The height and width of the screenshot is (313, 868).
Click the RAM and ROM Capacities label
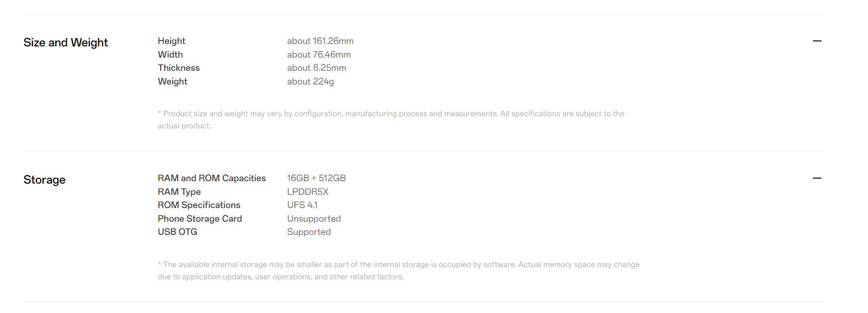click(x=211, y=178)
